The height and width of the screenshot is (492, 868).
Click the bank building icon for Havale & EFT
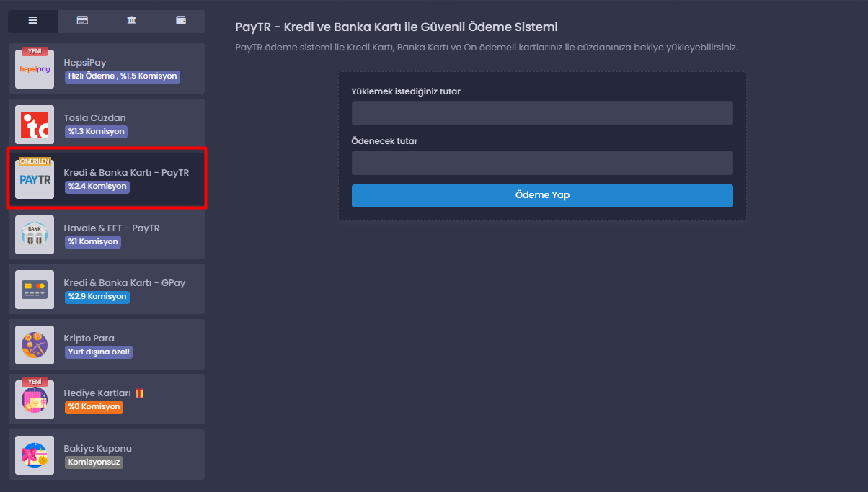coord(35,235)
